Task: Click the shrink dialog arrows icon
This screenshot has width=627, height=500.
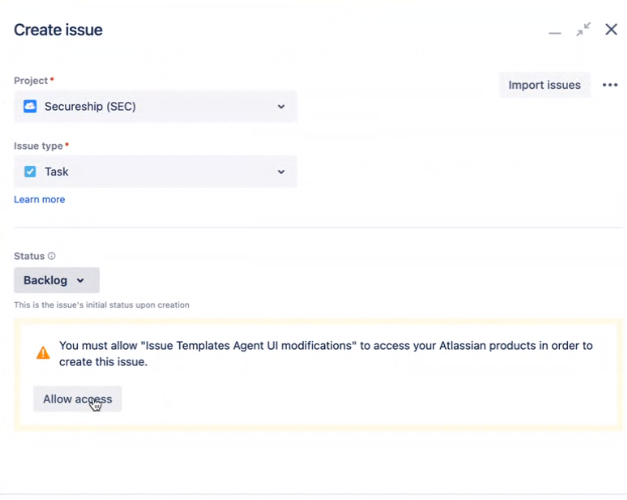Action: click(x=583, y=30)
